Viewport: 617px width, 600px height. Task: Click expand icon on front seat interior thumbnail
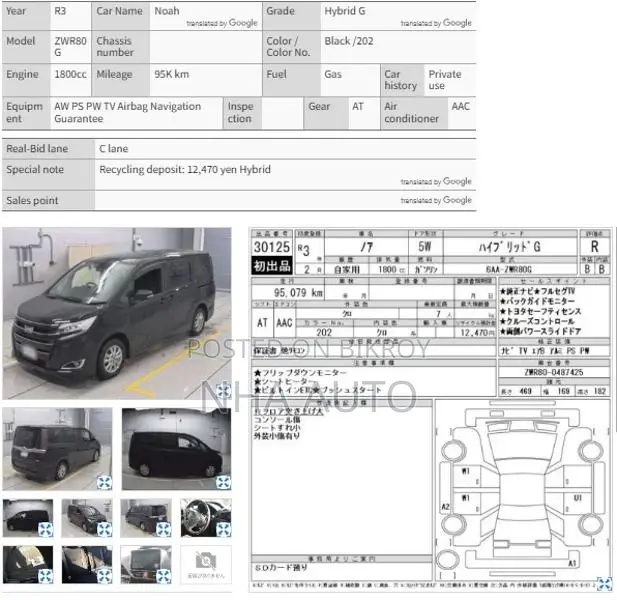(46, 577)
